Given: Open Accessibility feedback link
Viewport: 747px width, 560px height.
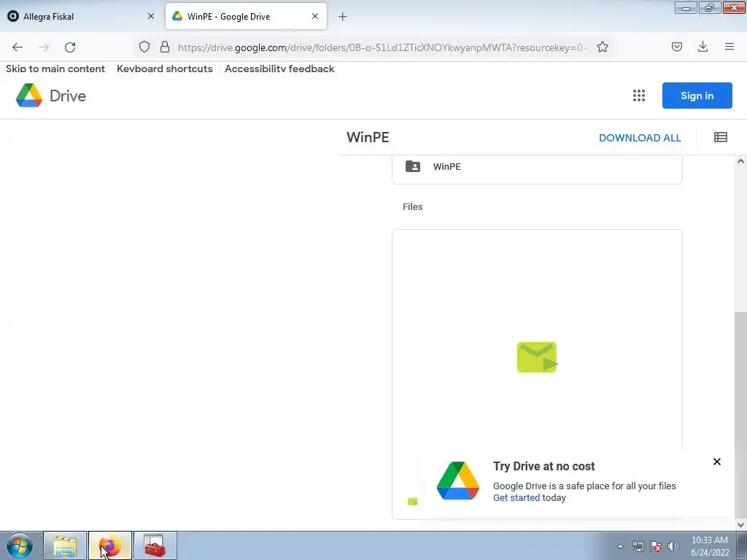Looking at the screenshot, I should coord(279,69).
